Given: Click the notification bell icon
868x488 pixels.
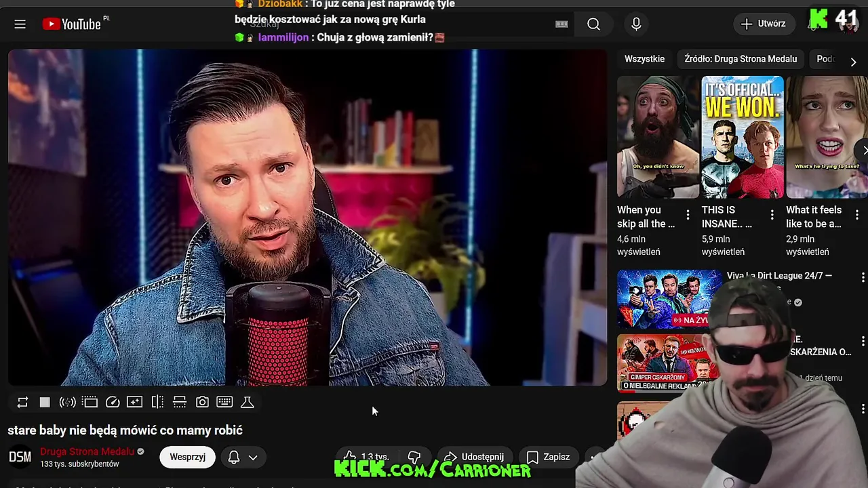Looking at the screenshot, I should click(233, 457).
